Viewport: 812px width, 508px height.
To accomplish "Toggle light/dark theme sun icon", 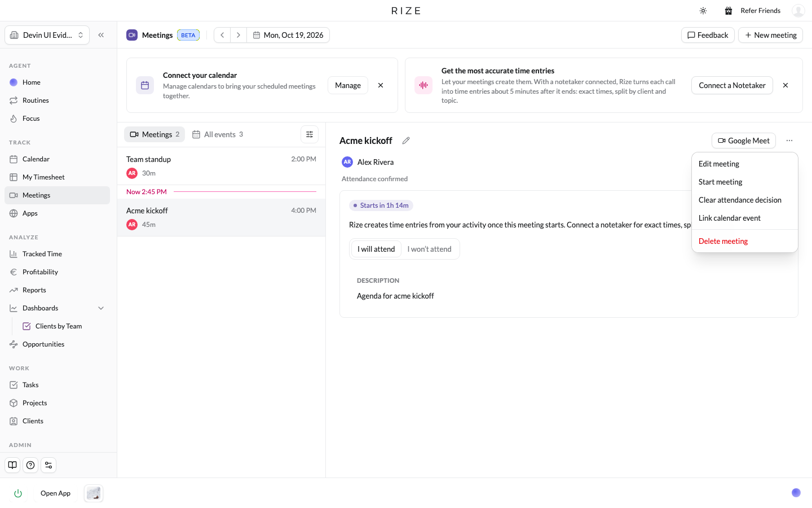I will point(703,11).
